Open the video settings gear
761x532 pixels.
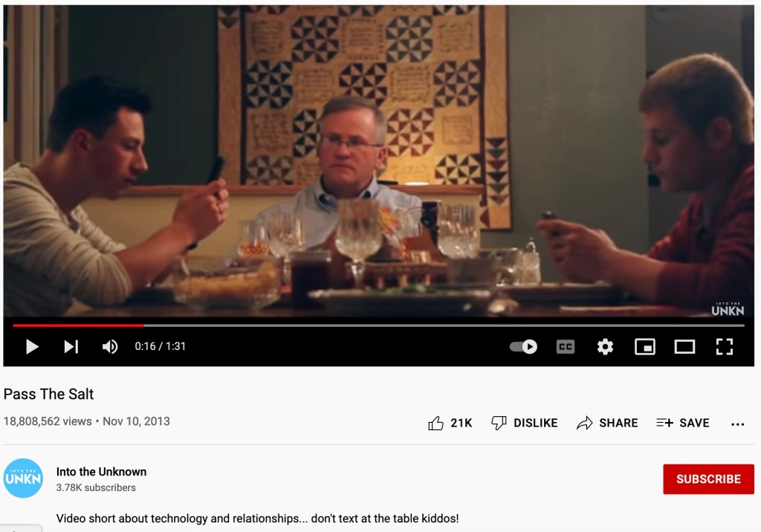pyautogui.click(x=605, y=346)
